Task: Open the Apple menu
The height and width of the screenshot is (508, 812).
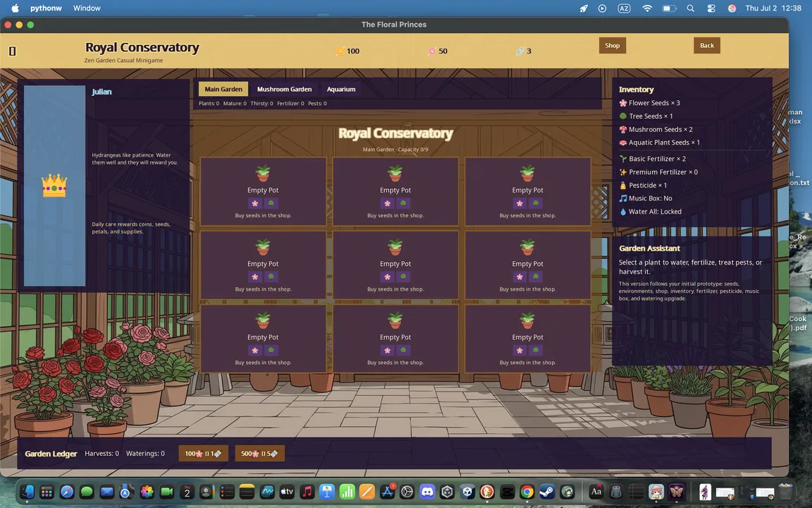Action: (x=15, y=8)
